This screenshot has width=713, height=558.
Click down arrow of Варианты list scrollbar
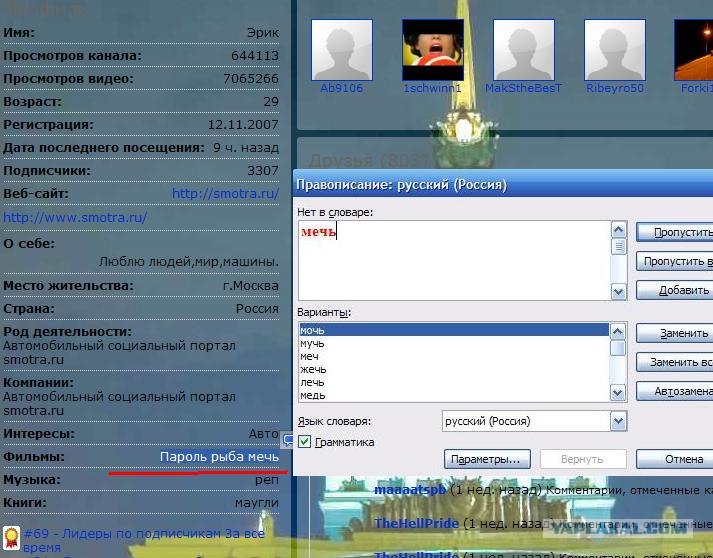point(617,393)
